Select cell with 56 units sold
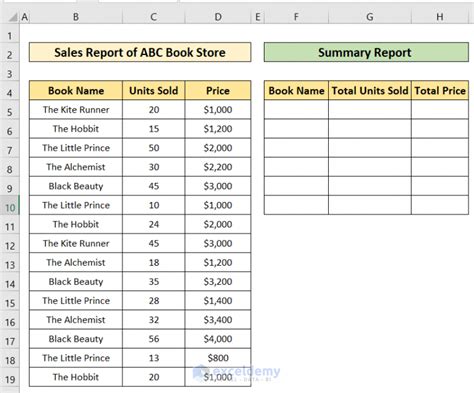Screen dimensions: 474x393 154,339
